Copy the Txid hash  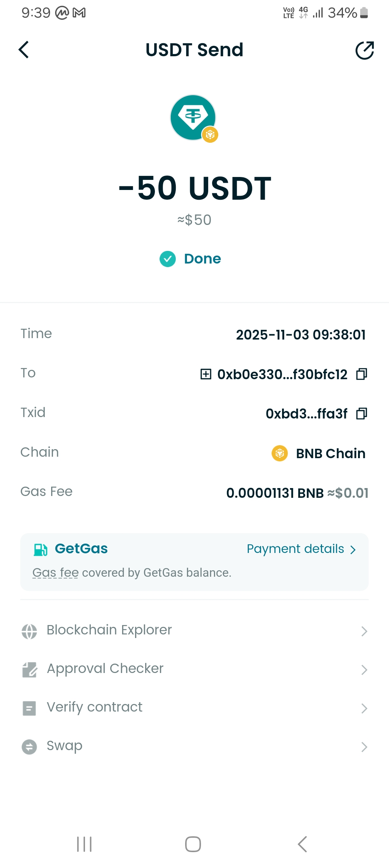tap(362, 413)
